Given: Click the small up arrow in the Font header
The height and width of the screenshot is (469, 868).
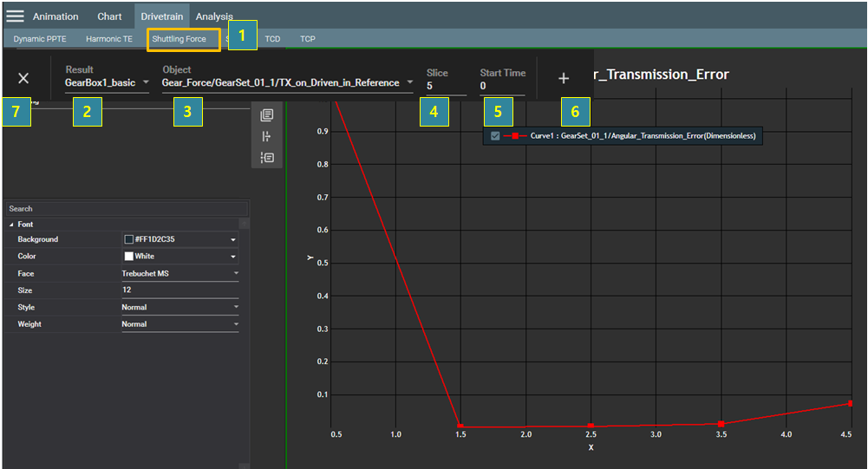Looking at the screenshot, I should tap(244, 225).
